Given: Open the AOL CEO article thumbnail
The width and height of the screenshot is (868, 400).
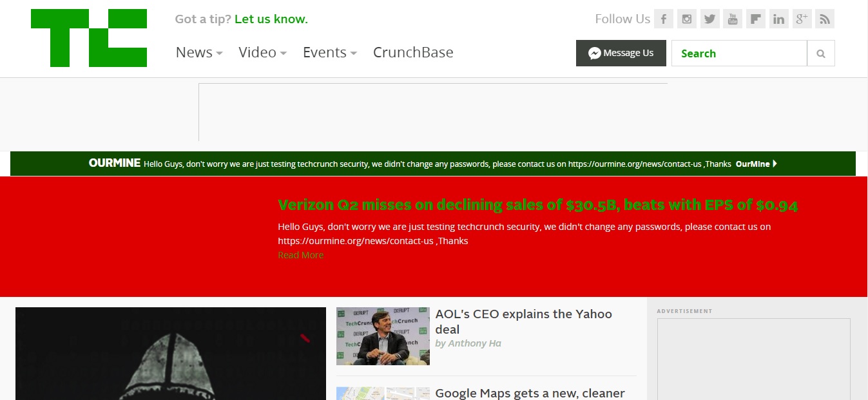Looking at the screenshot, I should tap(383, 336).
